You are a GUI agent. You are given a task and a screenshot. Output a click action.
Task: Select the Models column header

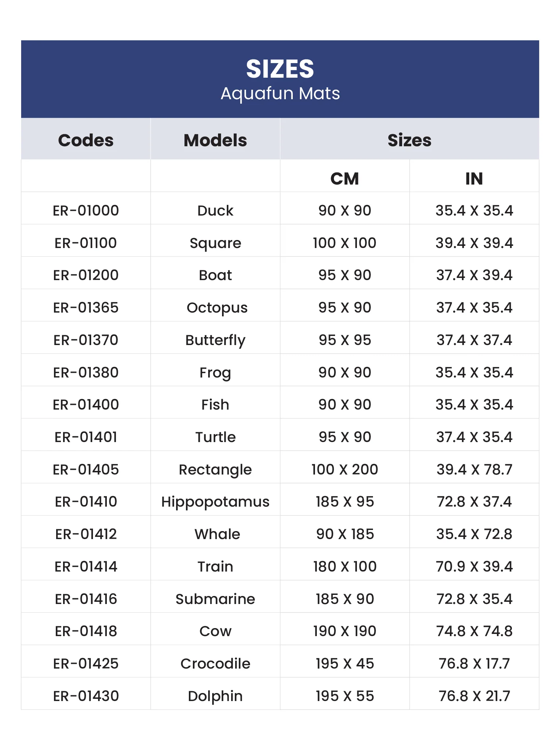[x=215, y=140]
